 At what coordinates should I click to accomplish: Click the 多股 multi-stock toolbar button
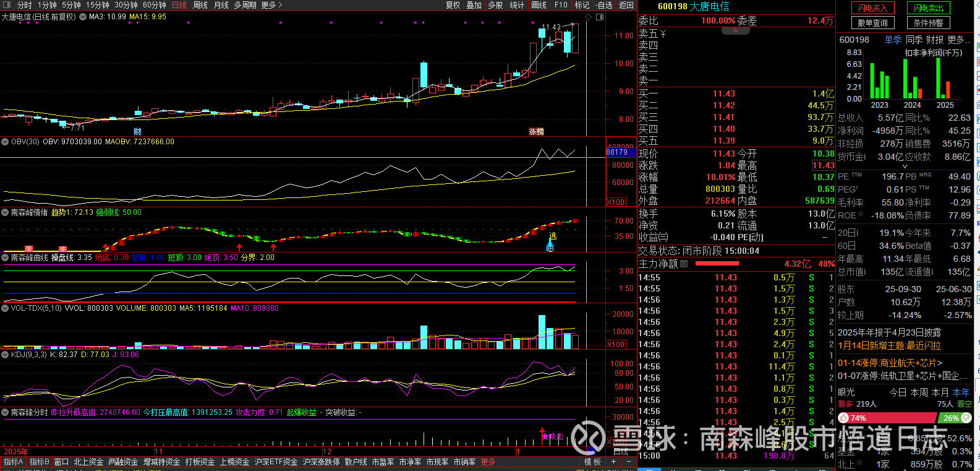pyautogui.click(x=495, y=5)
